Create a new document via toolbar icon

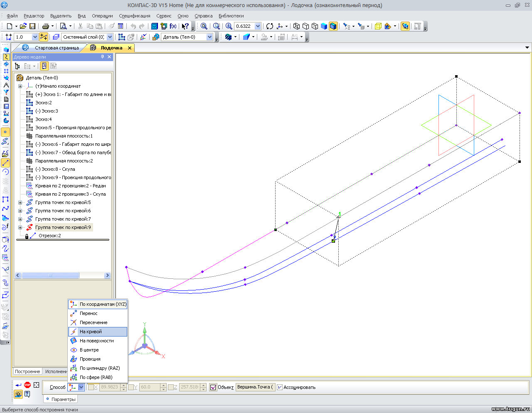pos(9,26)
